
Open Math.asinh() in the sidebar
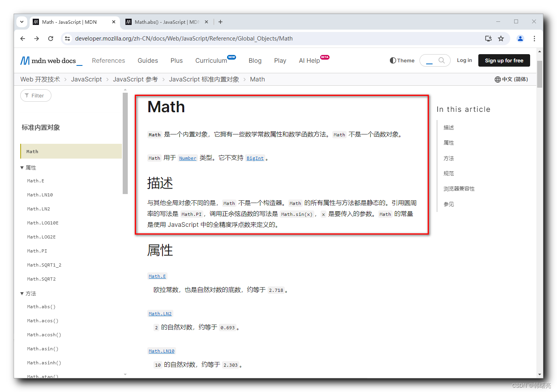point(44,363)
